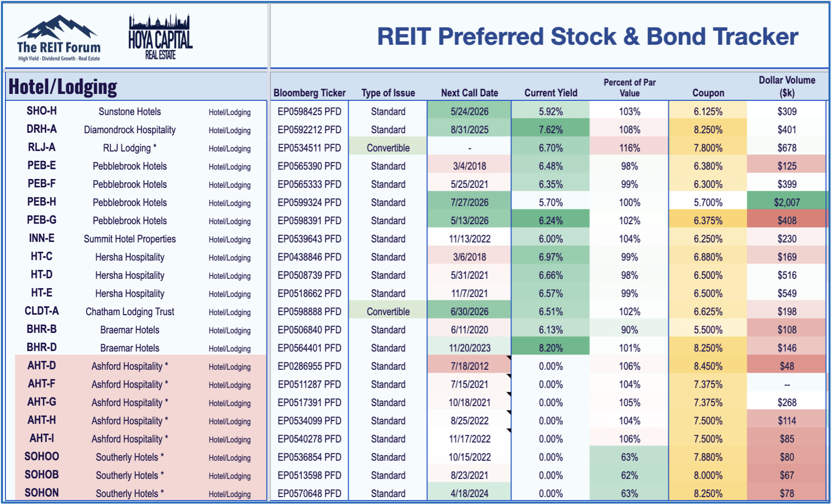Select the Hotel/Lodging section heading
Screen dimensions: 832x504
pos(63,87)
